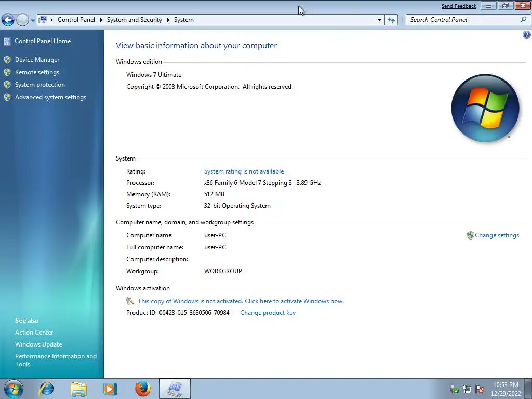Click Windows logo image
Viewport: 532px width, 399px height.
[x=485, y=108]
